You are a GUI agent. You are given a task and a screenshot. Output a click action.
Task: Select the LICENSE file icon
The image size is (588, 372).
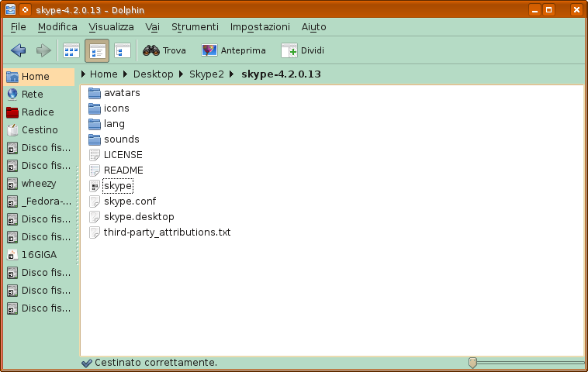click(95, 155)
